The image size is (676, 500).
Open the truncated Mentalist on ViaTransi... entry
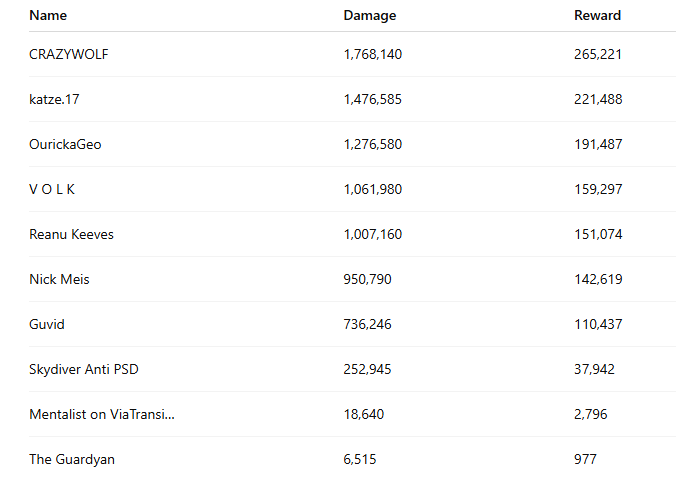[102, 414]
